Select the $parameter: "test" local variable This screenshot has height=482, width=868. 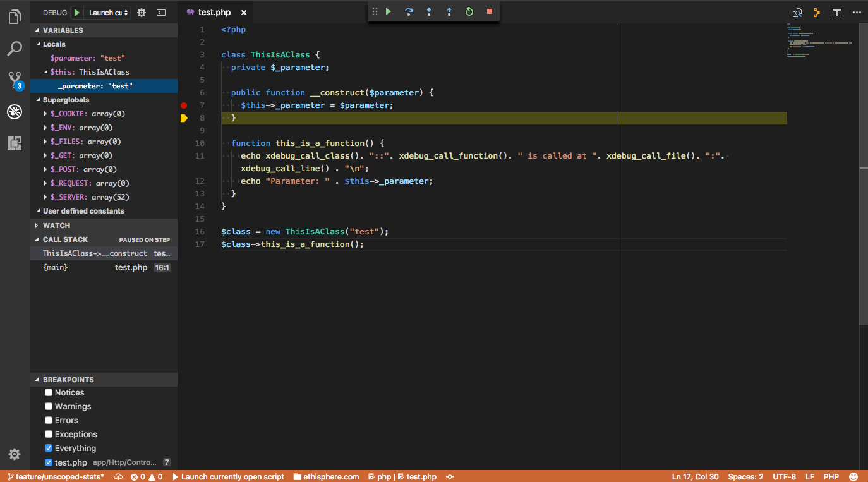tap(104, 58)
